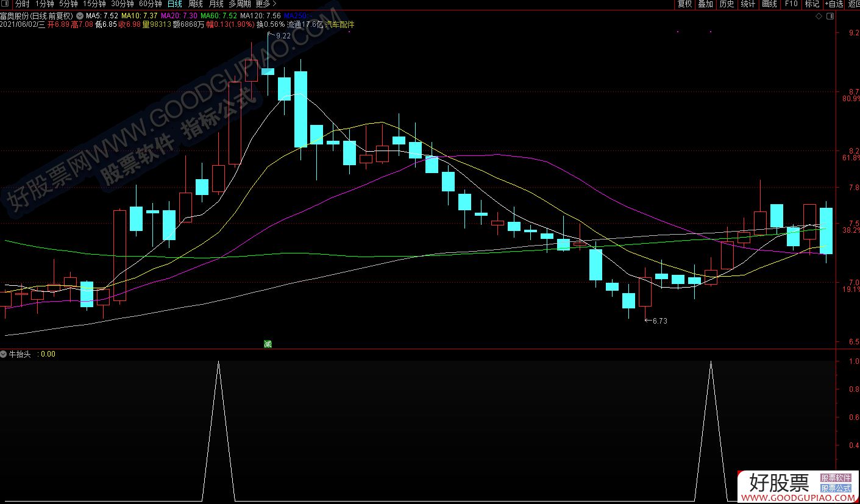Click the 富奥股份(日线.前复权) title
The width and height of the screenshot is (860, 504).
[x=37, y=15]
